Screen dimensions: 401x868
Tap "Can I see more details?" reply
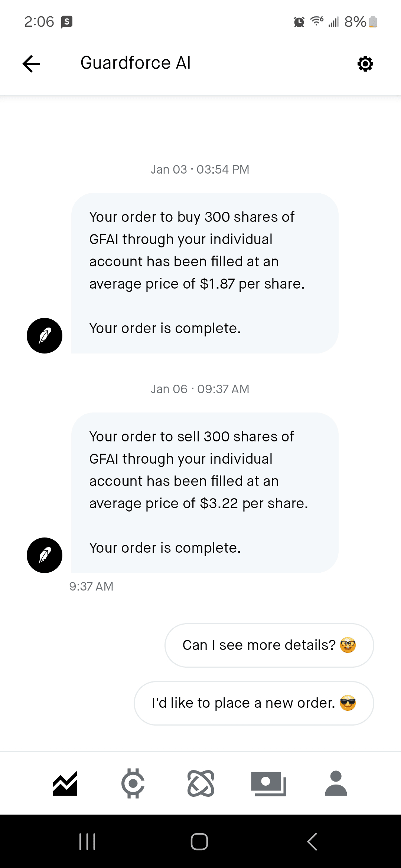[269, 645]
